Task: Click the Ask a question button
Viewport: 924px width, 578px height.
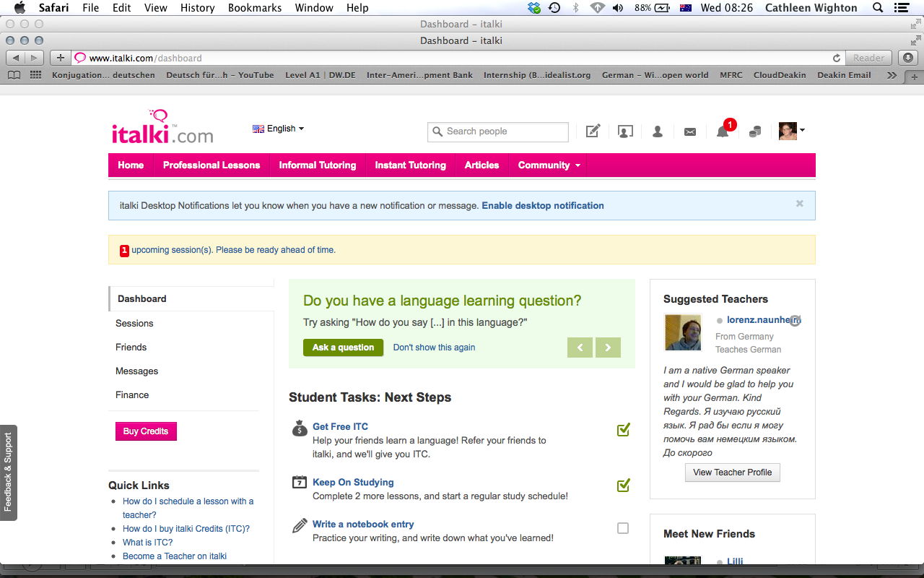Action: click(x=343, y=348)
